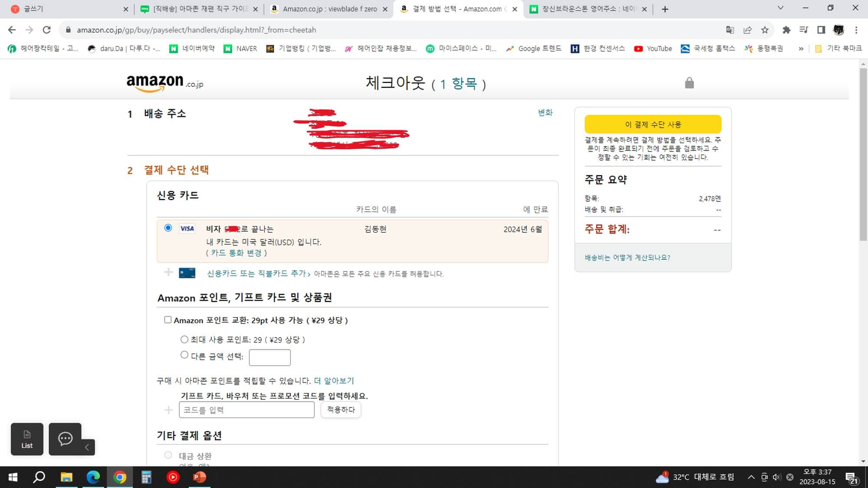Bookmark this page with the star icon
868x488 pixels.
765,30
